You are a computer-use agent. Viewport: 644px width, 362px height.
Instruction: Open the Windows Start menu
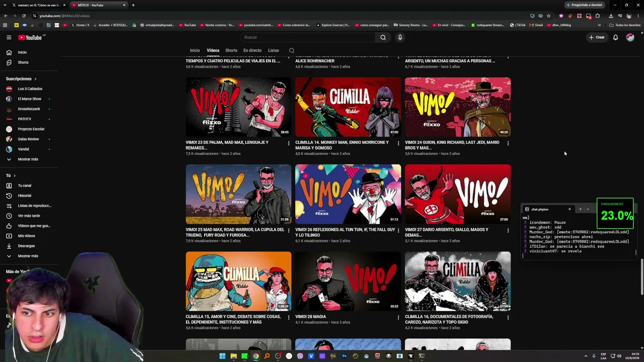[x=222, y=356]
